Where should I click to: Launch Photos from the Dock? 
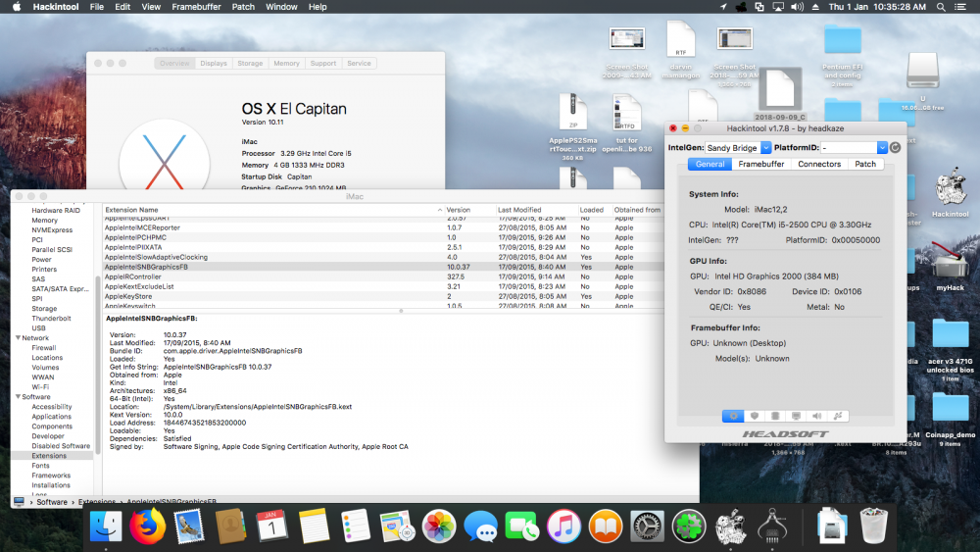pyautogui.click(x=439, y=527)
